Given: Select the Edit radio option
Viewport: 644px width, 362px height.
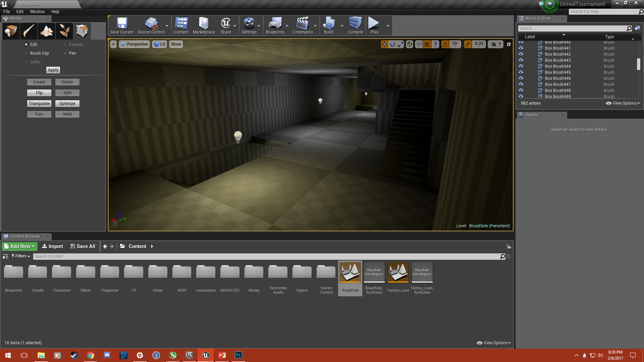Looking at the screenshot, I should [x=31, y=44].
